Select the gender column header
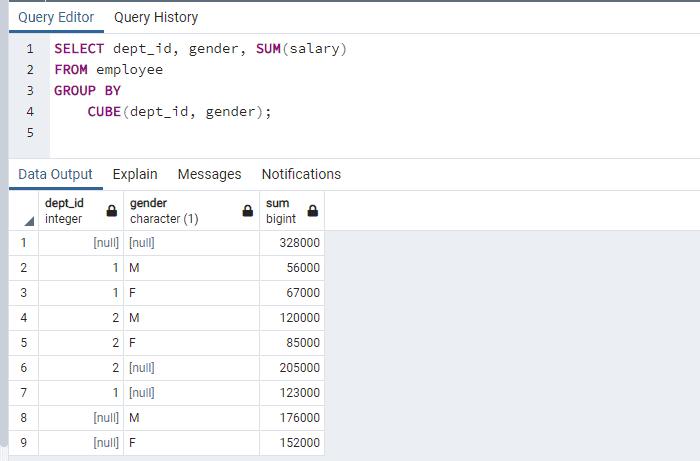 [x=180, y=211]
